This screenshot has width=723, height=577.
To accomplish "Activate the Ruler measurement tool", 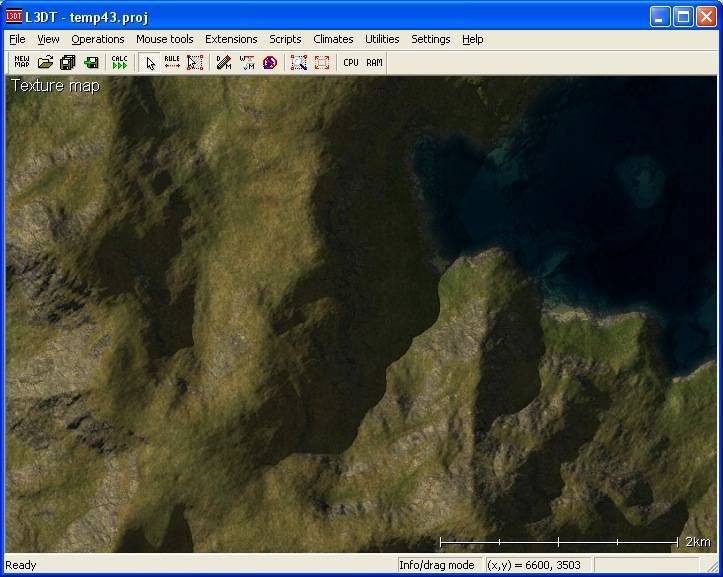I will pos(173,62).
